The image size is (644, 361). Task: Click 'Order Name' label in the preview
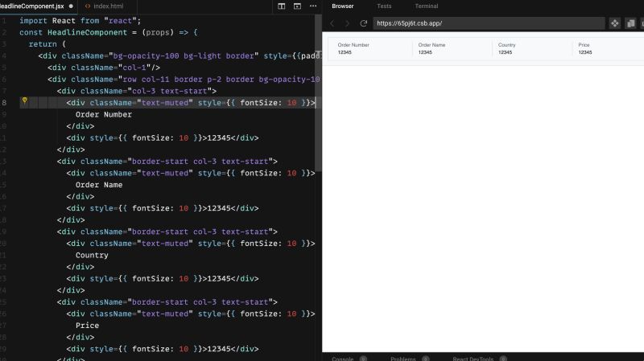tap(431, 45)
